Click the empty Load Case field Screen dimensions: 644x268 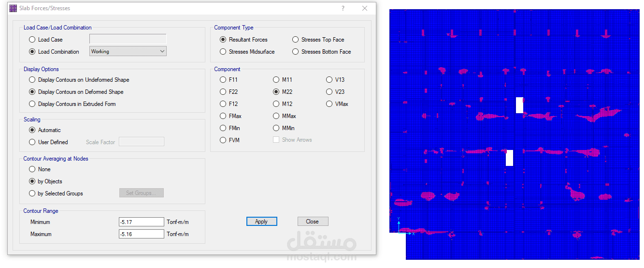(x=128, y=39)
